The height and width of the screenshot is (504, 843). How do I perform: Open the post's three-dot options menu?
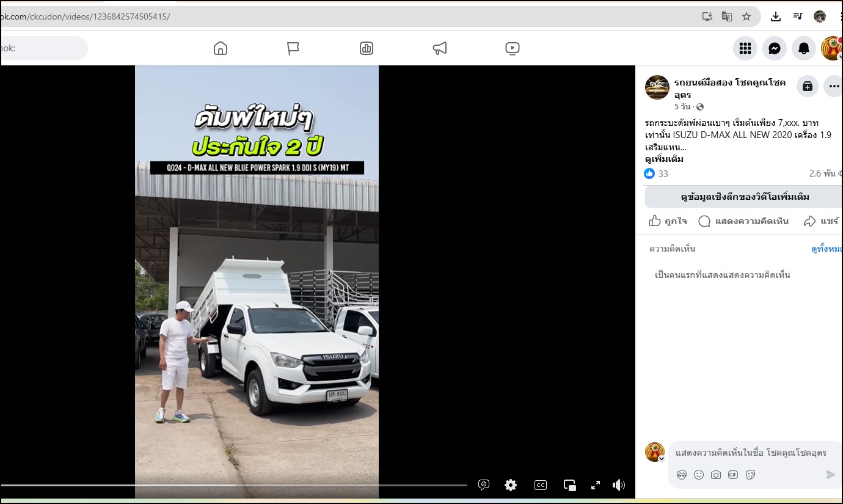click(834, 87)
